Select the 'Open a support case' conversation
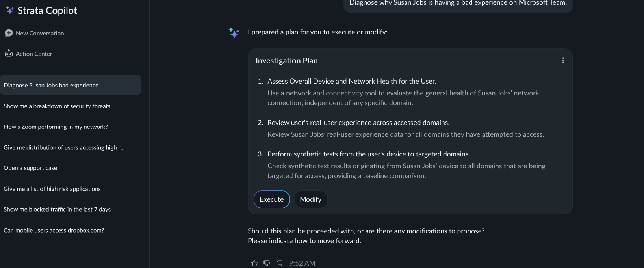The height and width of the screenshot is (268, 644). click(30, 168)
